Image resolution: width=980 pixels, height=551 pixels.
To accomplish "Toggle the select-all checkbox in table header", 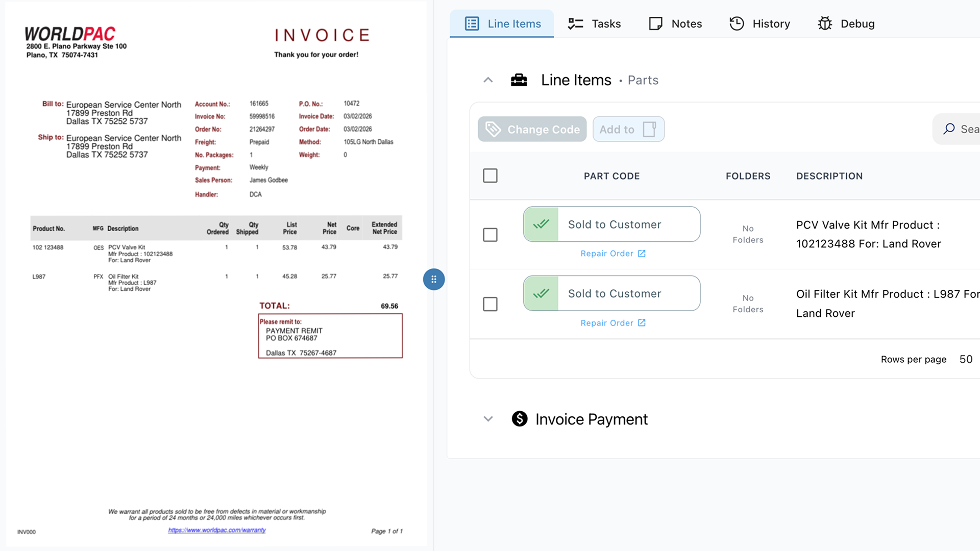I will pyautogui.click(x=489, y=175).
